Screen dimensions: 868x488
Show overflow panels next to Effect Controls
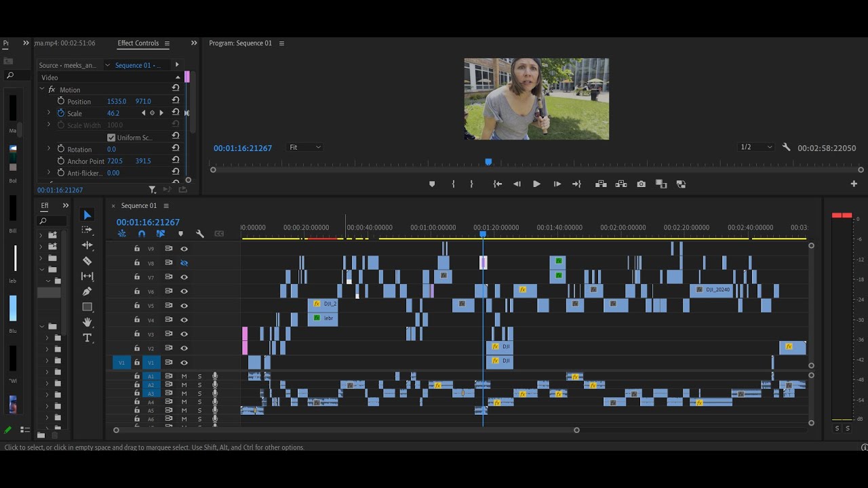[x=194, y=43]
